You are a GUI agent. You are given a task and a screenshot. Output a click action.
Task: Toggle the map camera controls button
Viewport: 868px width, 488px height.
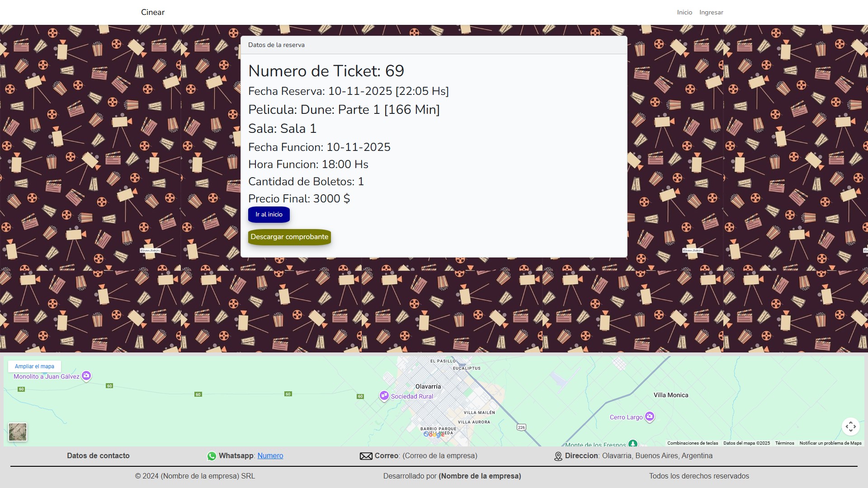[850, 426]
